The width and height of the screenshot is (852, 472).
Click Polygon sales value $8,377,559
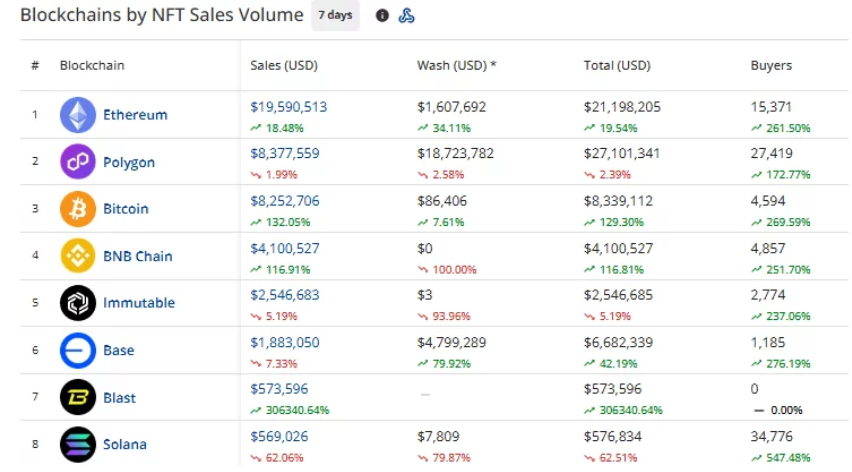tap(285, 153)
